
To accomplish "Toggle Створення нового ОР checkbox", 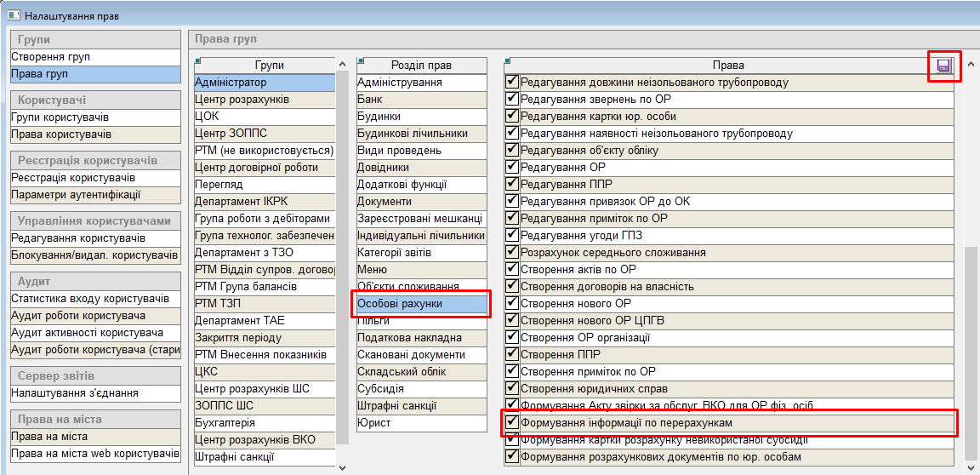I will pos(511,303).
